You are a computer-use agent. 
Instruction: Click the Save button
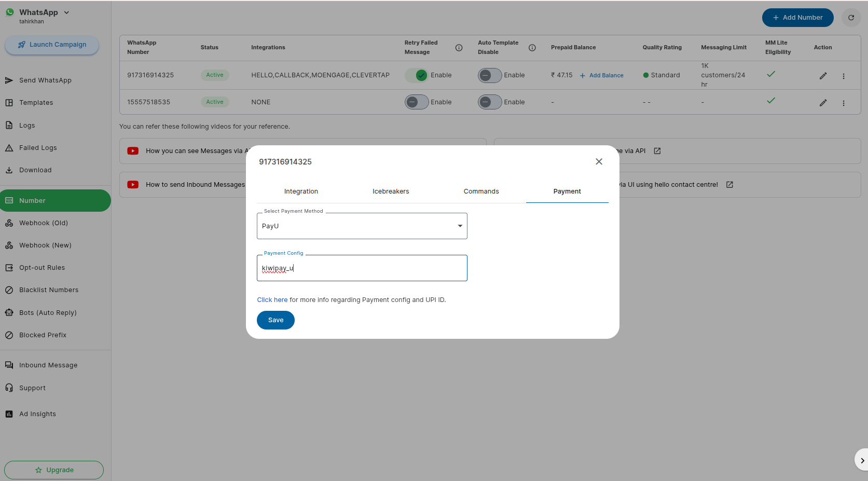275,320
